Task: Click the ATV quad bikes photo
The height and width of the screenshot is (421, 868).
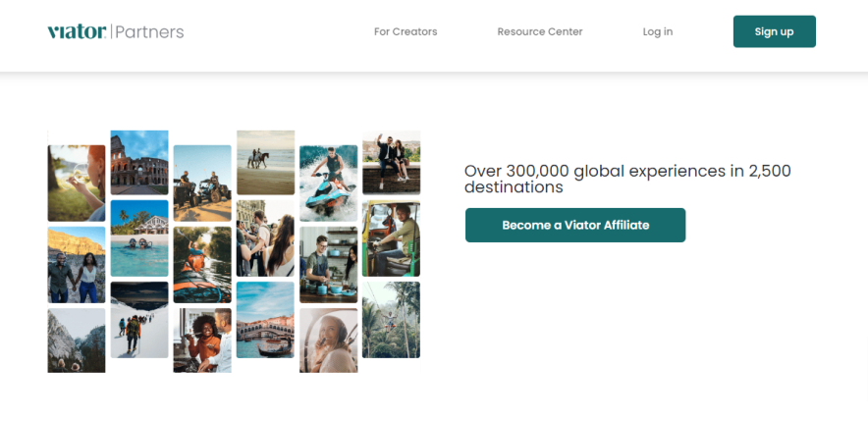Action: pos(202,183)
